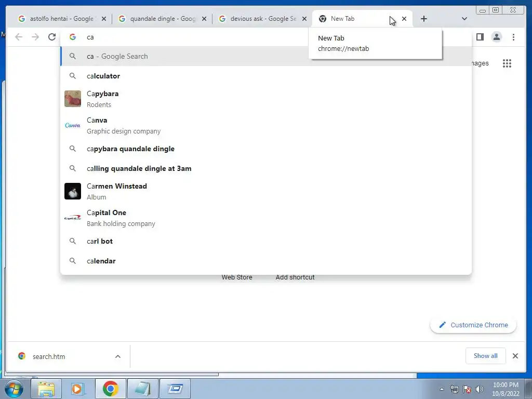Viewport: 532px width, 399px height.
Task: Open a new tab with plus button
Action: pos(424,19)
